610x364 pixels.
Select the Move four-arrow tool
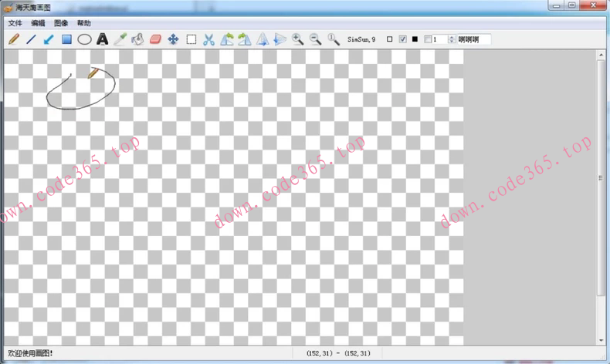tap(173, 39)
